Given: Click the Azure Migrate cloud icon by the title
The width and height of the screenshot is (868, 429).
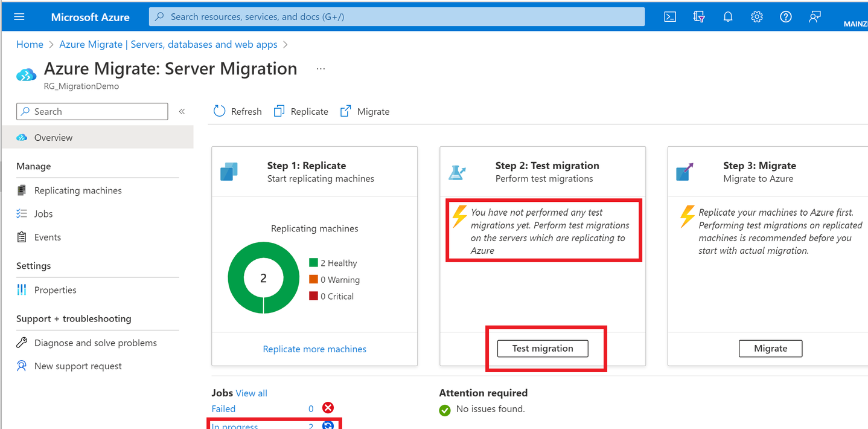Looking at the screenshot, I should pyautogui.click(x=27, y=75).
